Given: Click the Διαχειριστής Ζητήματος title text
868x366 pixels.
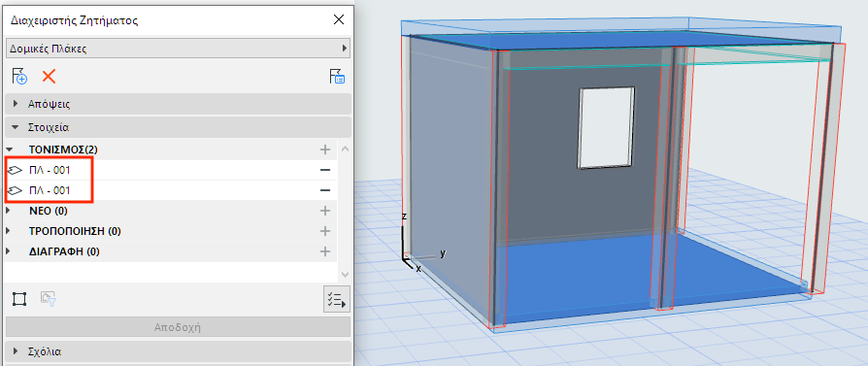Looking at the screenshot, I should click(x=74, y=21).
